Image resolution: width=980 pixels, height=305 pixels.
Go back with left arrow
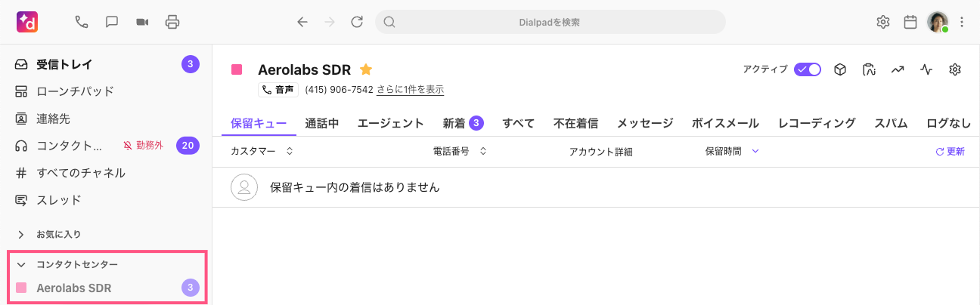(x=302, y=22)
